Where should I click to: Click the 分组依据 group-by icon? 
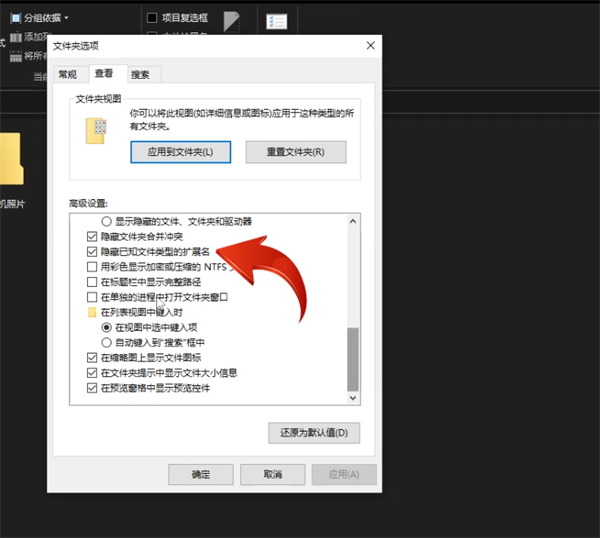[15, 17]
